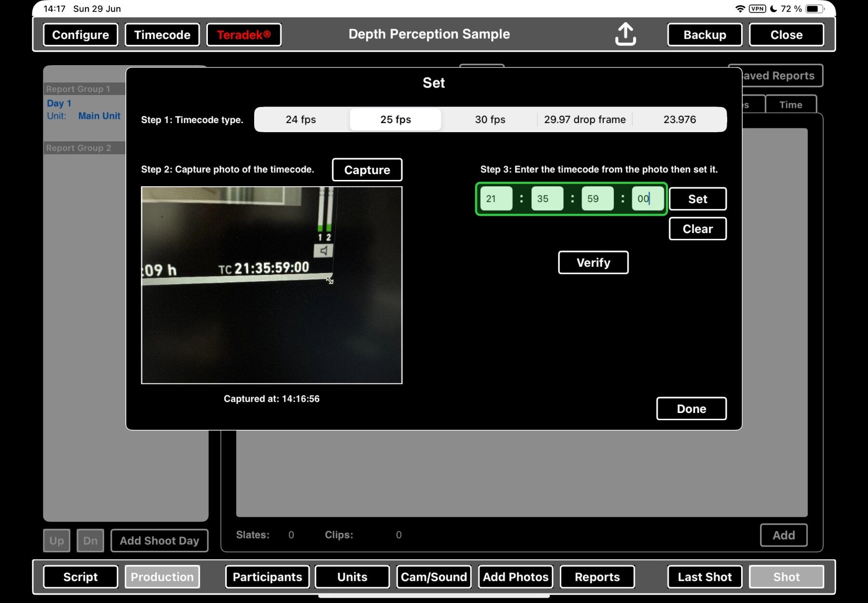
Task: Tap Done to close the Set dialog
Action: [692, 409]
